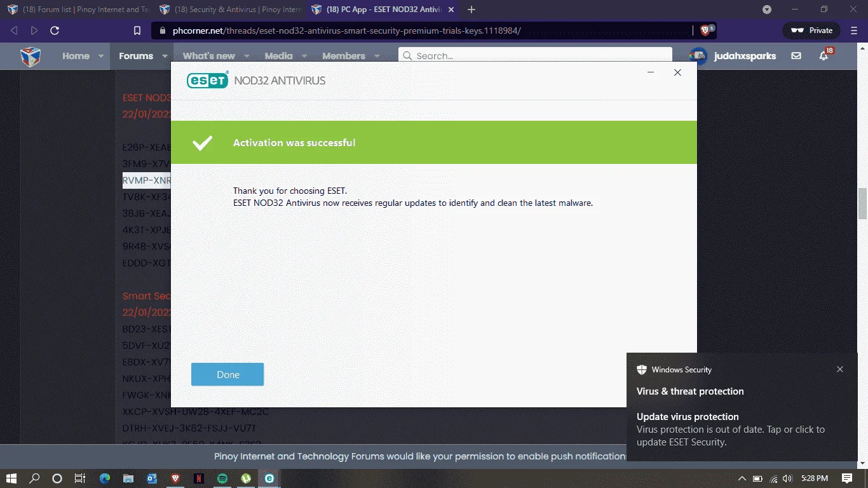Viewport: 868px width, 488px height.
Task: Open the What's new menu item
Action: (x=209, y=56)
